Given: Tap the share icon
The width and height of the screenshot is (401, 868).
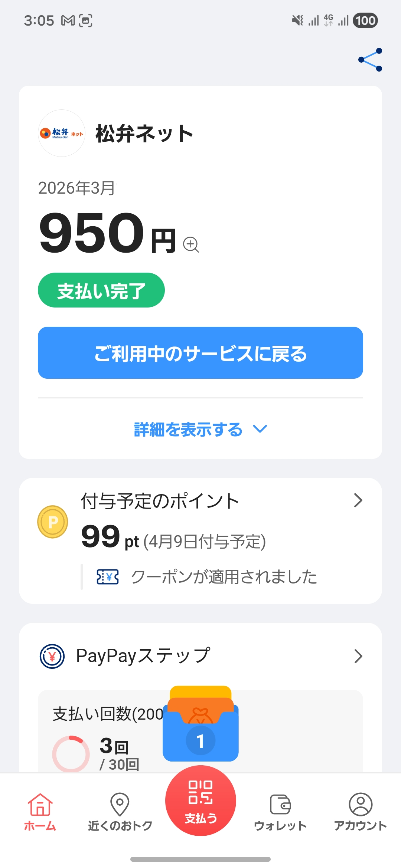Looking at the screenshot, I should [370, 60].
